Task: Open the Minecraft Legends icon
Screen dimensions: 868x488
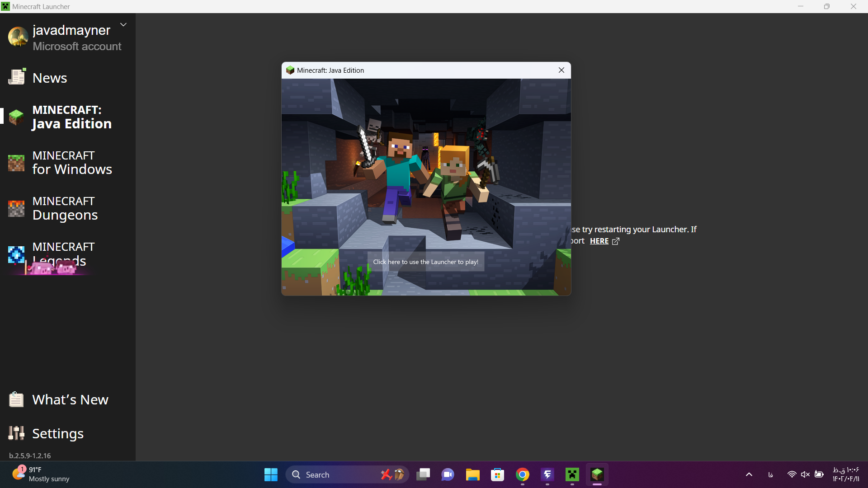Action: point(16,254)
